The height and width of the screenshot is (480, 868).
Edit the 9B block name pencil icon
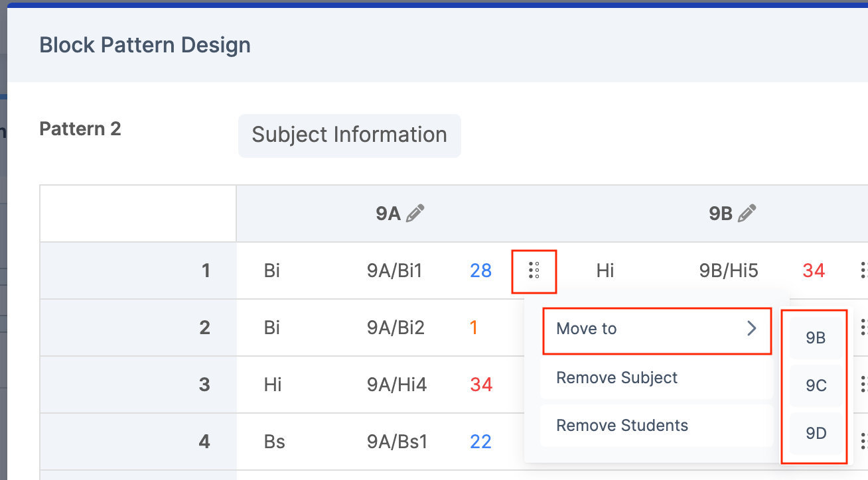point(747,213)
